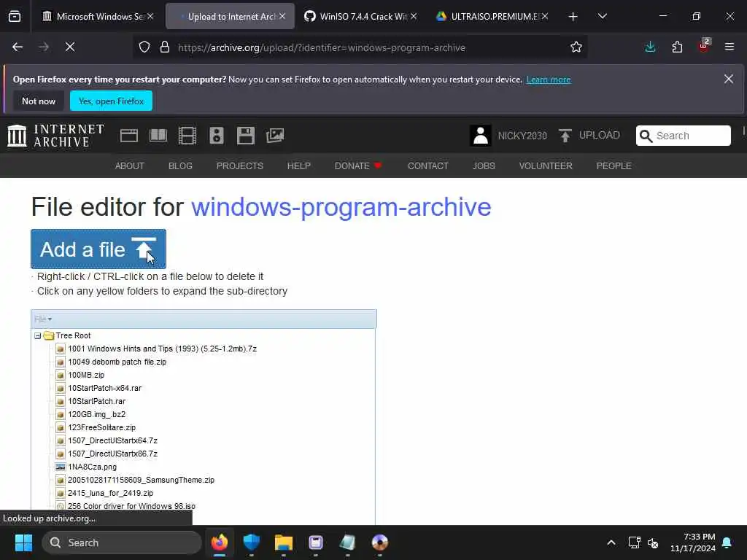Open the PROJECTS navigation item

(x=239, y=166)
